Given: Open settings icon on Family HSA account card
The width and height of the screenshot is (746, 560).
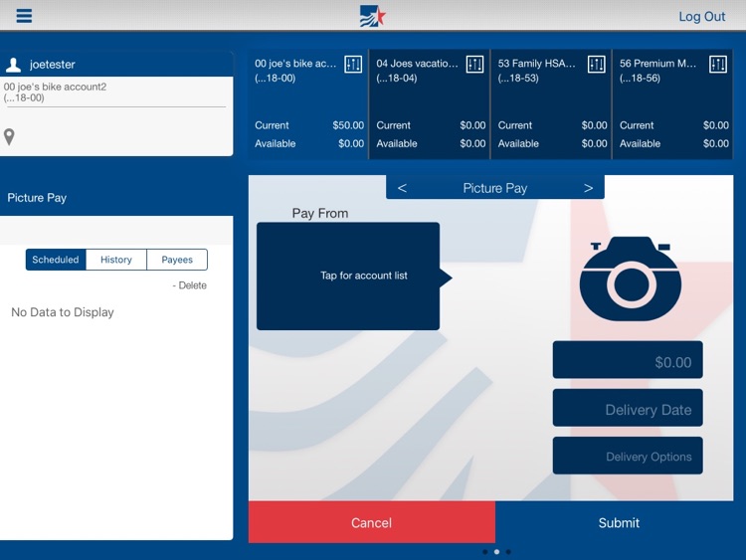Looking at the screenshot, I should tap(597, 65).
